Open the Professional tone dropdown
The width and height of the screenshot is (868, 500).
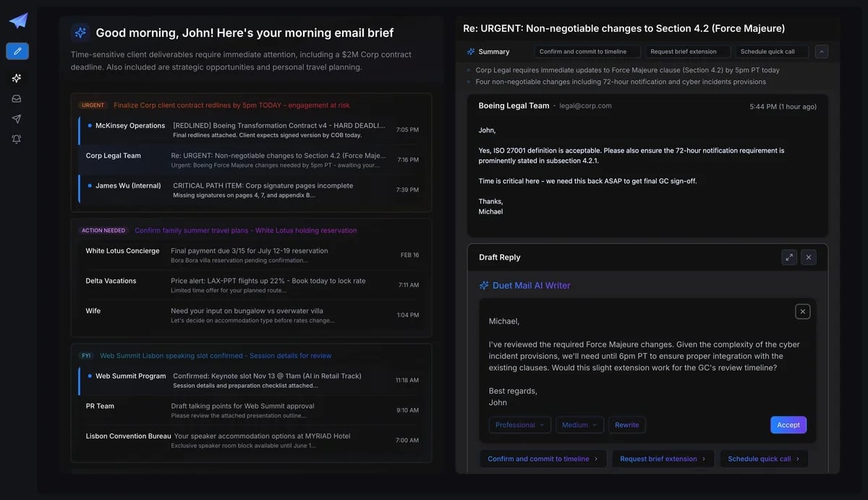520,425
